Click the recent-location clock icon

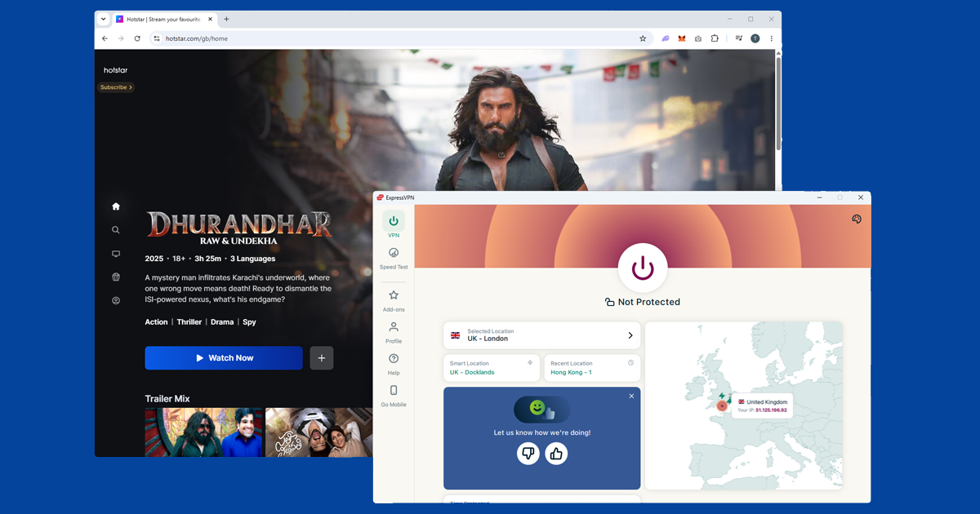click(630, 362)
